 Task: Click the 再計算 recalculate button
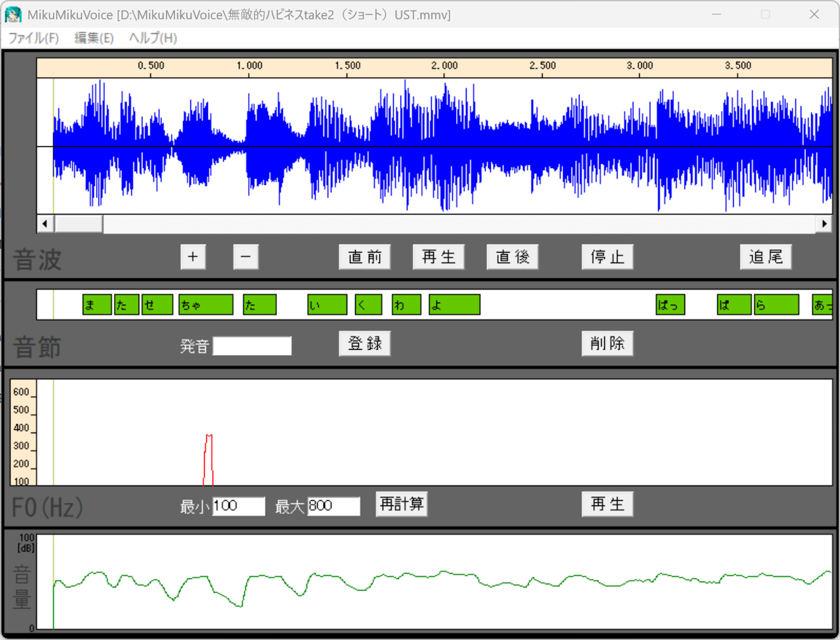402,504
